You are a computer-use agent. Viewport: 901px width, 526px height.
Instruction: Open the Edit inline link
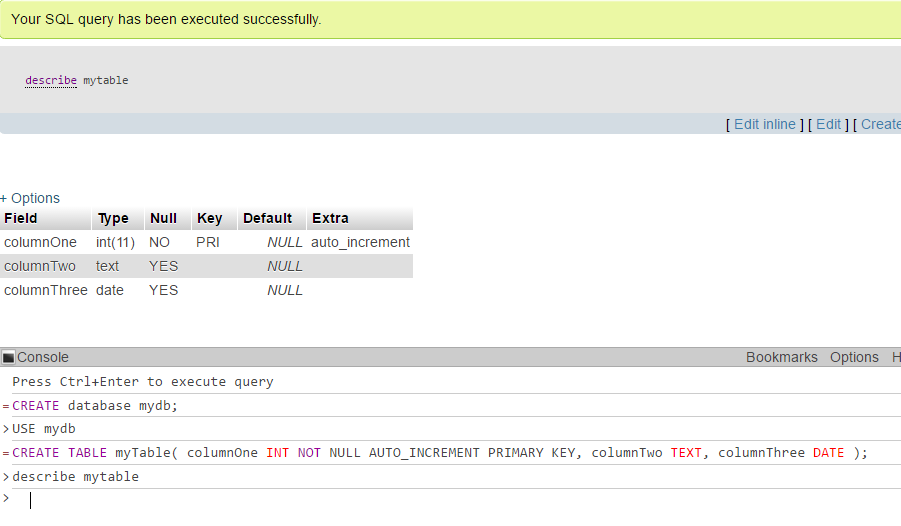click(764, 124)
